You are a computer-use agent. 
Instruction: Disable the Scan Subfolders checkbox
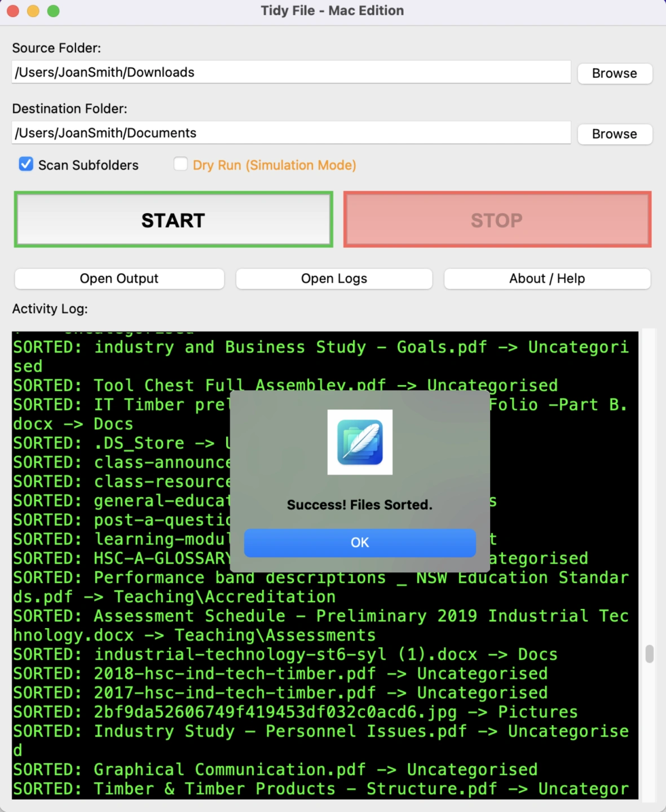(x=26, y=164)
